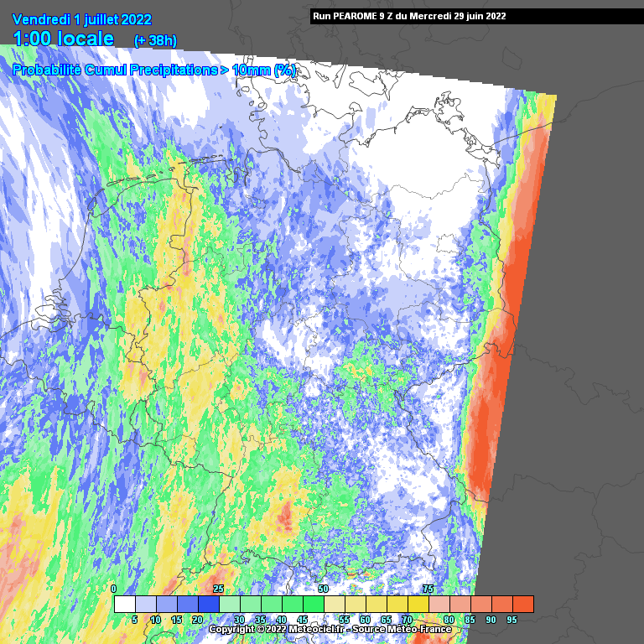Click the 'Vendredi 1 juillet 2022' date label
The height and width of the screenshot is (644, 644).
coord(82,19)
